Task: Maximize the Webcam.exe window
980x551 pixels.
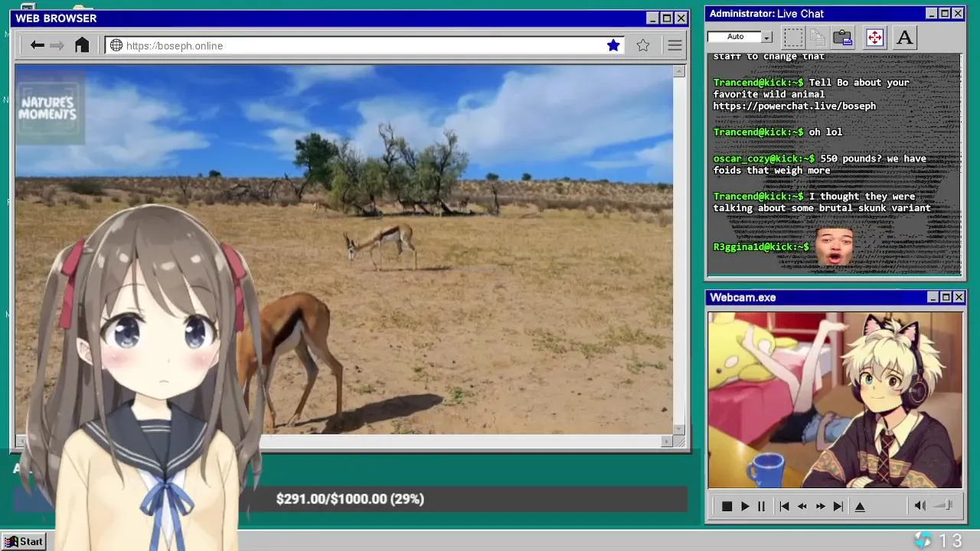Action: point(946,297)
